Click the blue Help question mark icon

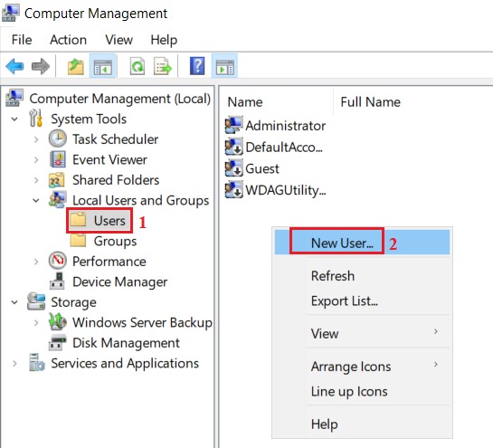pyautogui.click(x=197, y=66)
